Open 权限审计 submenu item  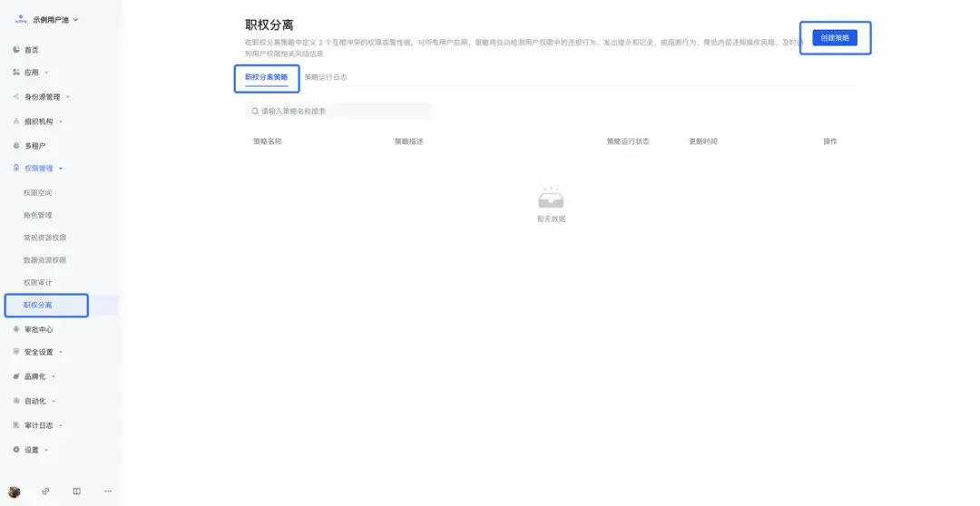pos(37,283)
